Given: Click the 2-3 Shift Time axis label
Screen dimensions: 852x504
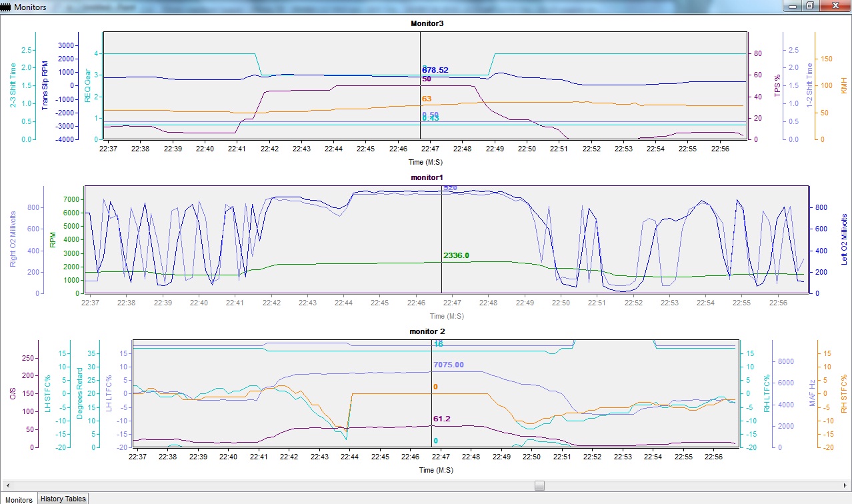Looking at the screenshot, I should (14, 86).
